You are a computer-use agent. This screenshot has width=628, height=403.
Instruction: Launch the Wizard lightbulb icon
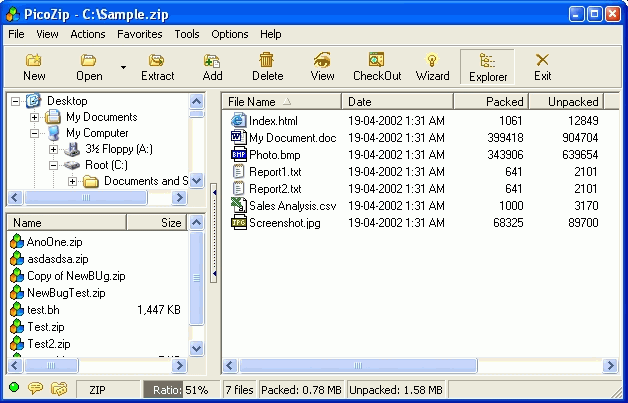(x=432, y=60)
